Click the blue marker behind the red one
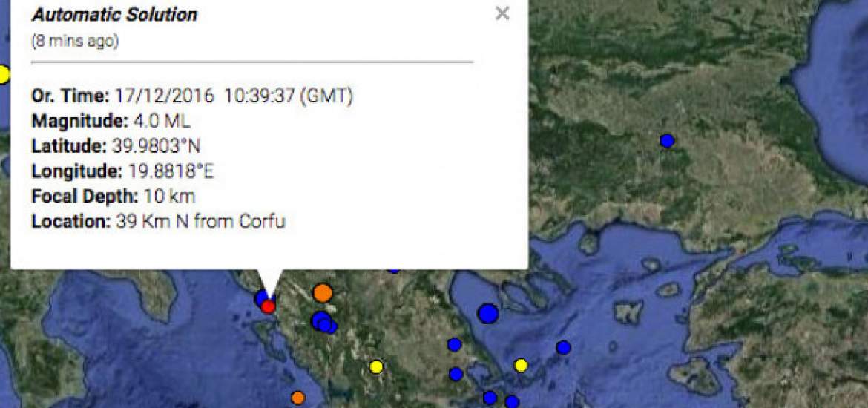The height and width of the screenshot is (408, 868). 263,297
